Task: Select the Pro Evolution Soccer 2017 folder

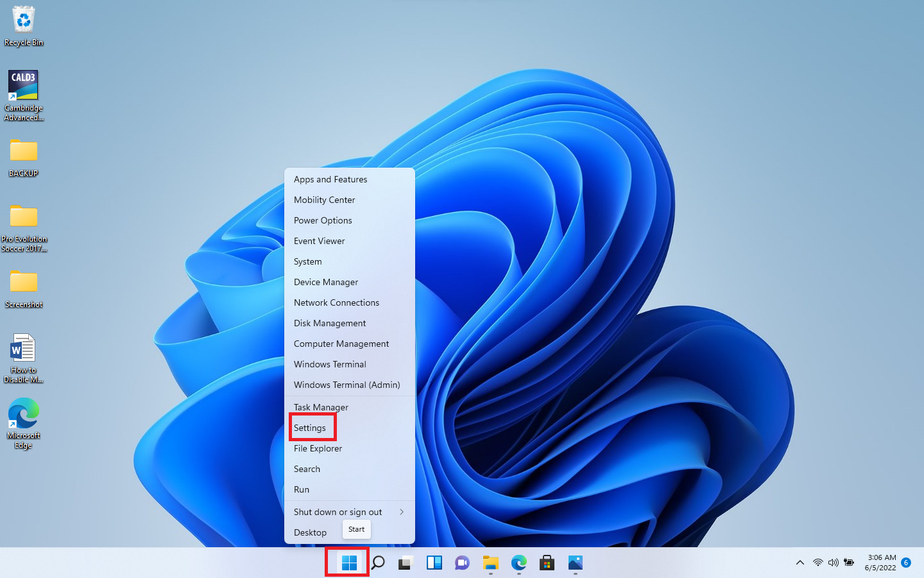Action: coord(24,228)
